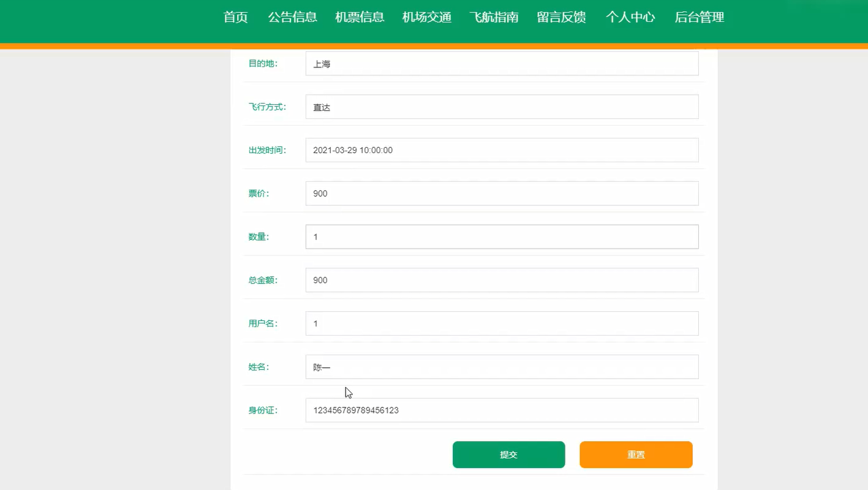Submit the form with the green 提交 button
The height and width of the screenshot is (490, 868).
(508, 454)
